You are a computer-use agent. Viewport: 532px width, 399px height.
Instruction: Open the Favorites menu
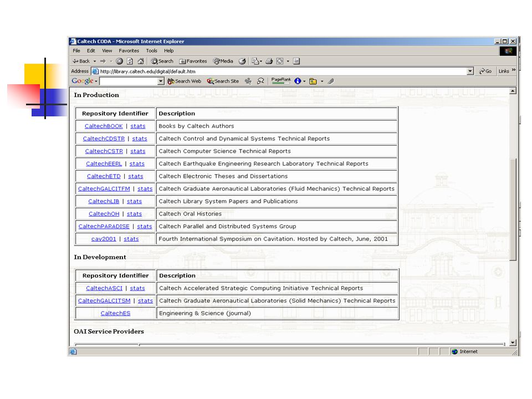129,50
